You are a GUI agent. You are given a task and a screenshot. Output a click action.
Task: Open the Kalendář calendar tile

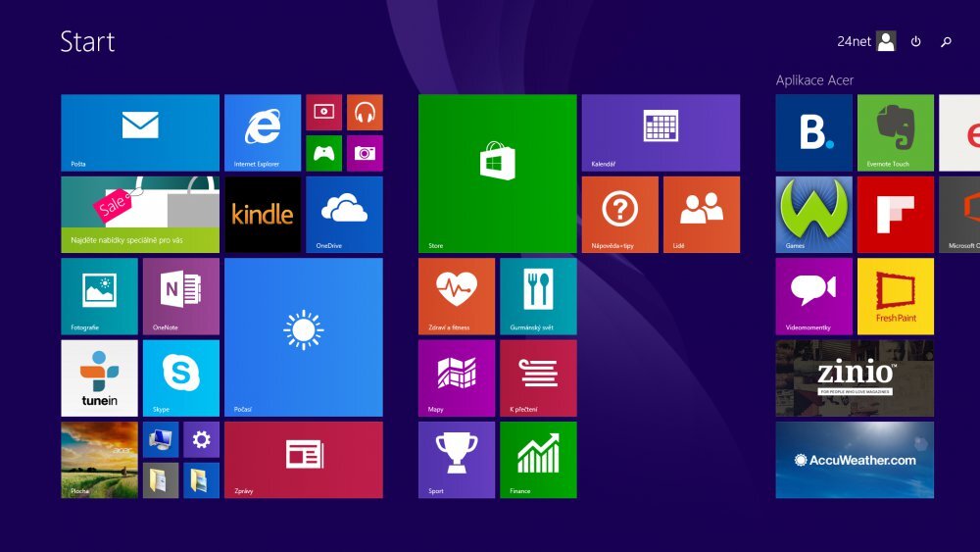pos(661,132)
